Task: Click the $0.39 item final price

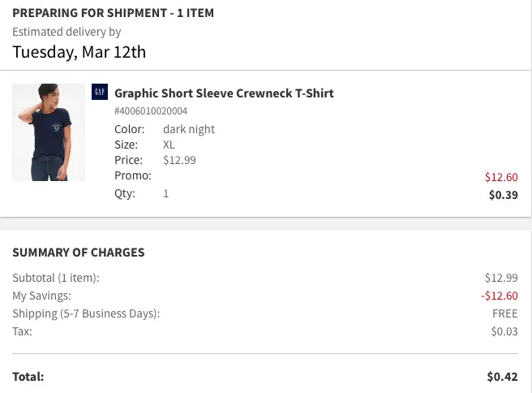Action: click(x=503, y=195)
